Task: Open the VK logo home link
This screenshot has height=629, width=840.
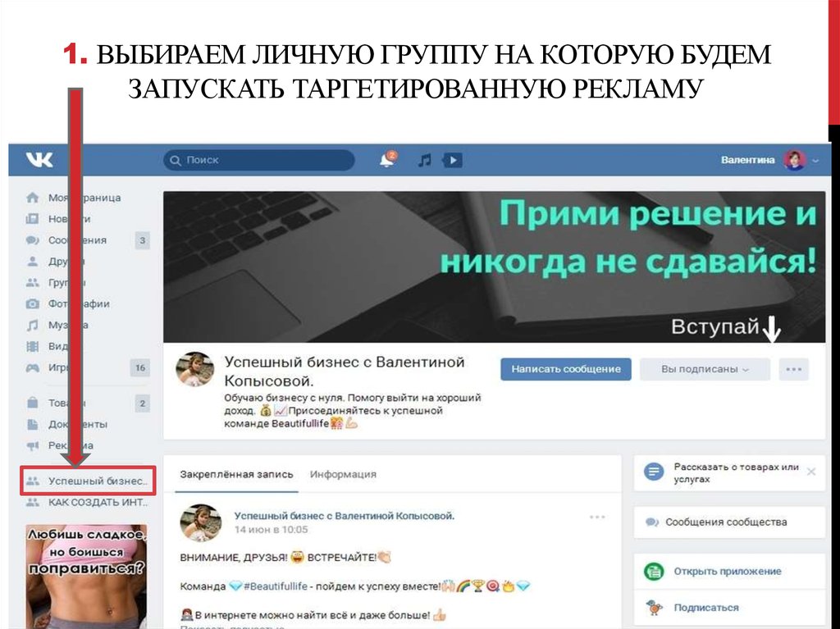Action: tap(39, 159)
